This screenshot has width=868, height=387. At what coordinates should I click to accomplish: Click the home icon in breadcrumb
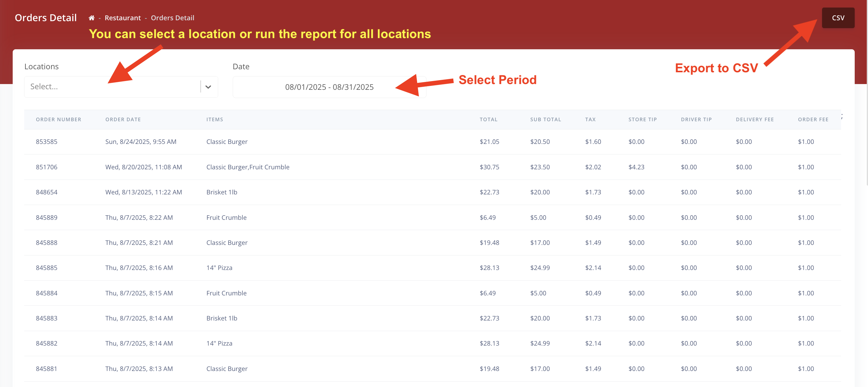91,18
